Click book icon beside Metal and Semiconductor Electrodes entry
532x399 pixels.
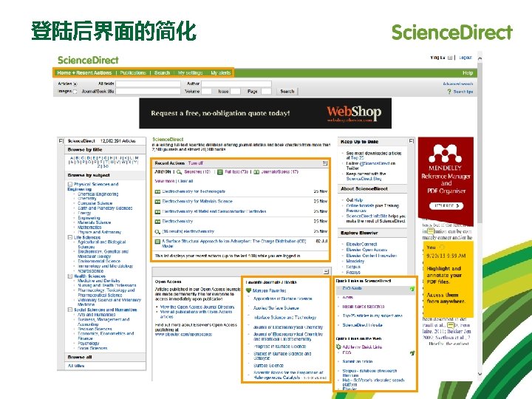pyautogui.click(x=157, y=212)
